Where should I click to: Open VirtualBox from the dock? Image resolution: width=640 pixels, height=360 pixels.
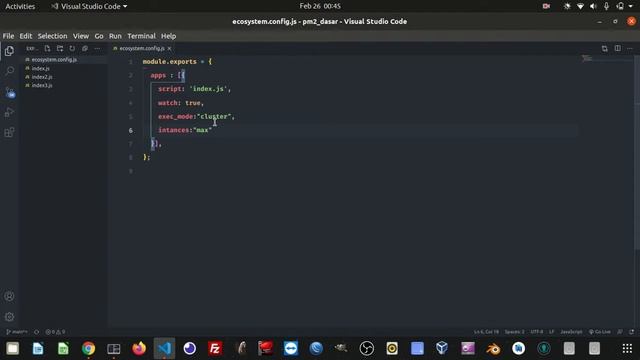(x=442, y=348)
